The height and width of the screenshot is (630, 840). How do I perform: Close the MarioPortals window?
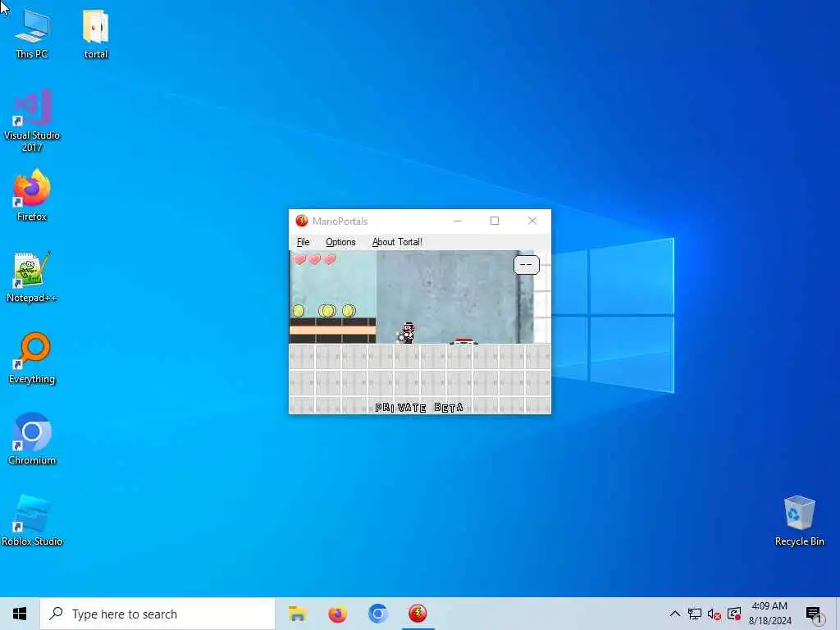(532, 221)
